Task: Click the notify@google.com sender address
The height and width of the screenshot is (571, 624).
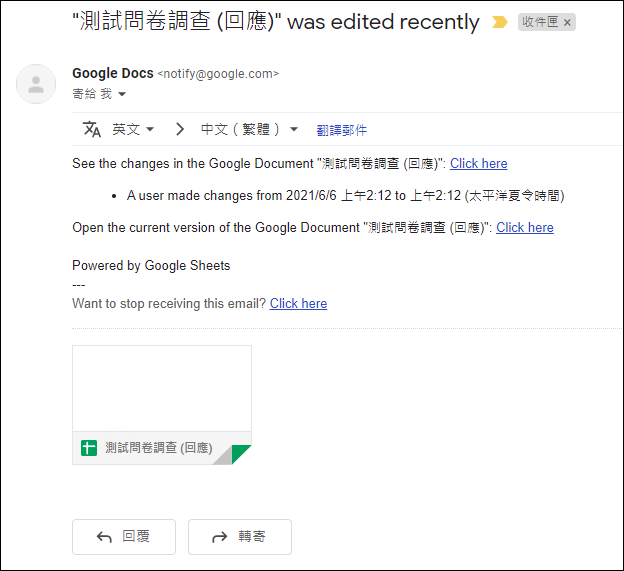Action: point(218,74)
